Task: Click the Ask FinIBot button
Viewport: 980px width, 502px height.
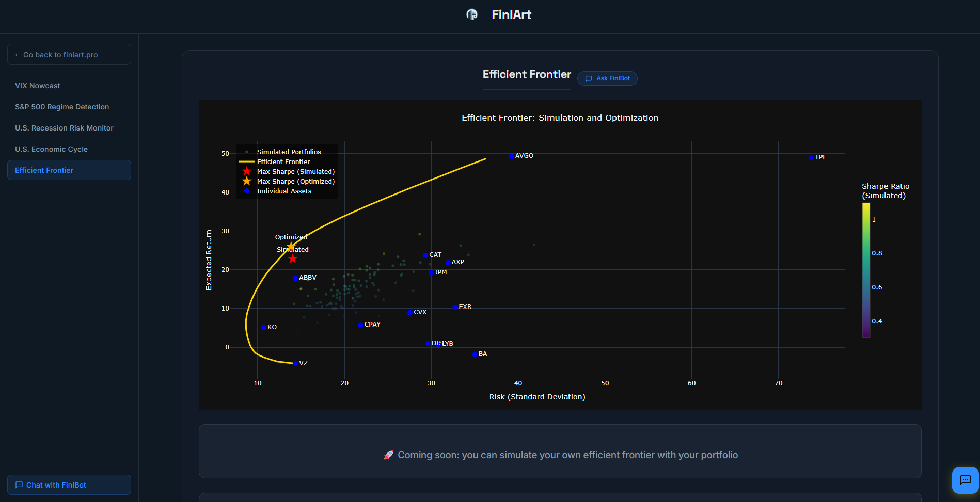Action: point(607,78)
